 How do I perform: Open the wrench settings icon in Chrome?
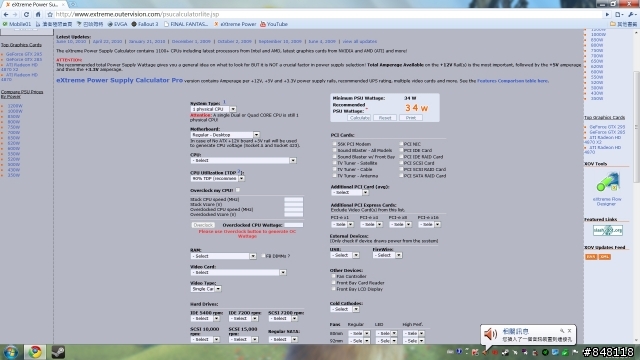(x=632, y=14)
